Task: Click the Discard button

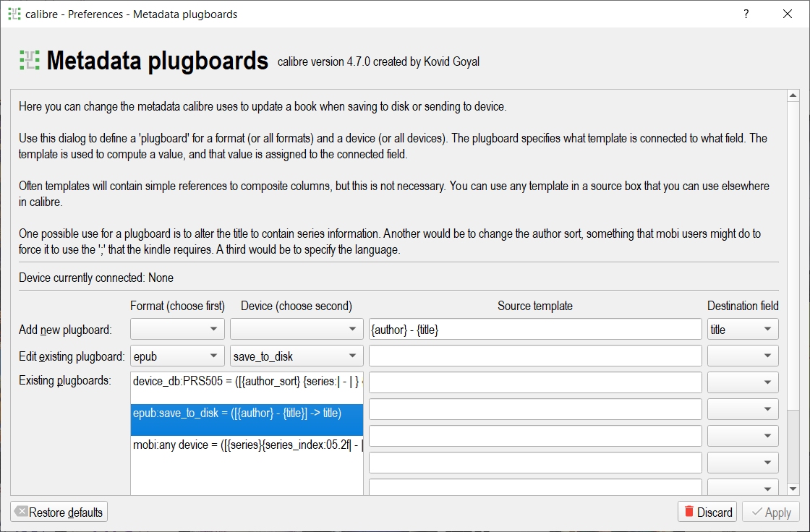Action: 707,512
